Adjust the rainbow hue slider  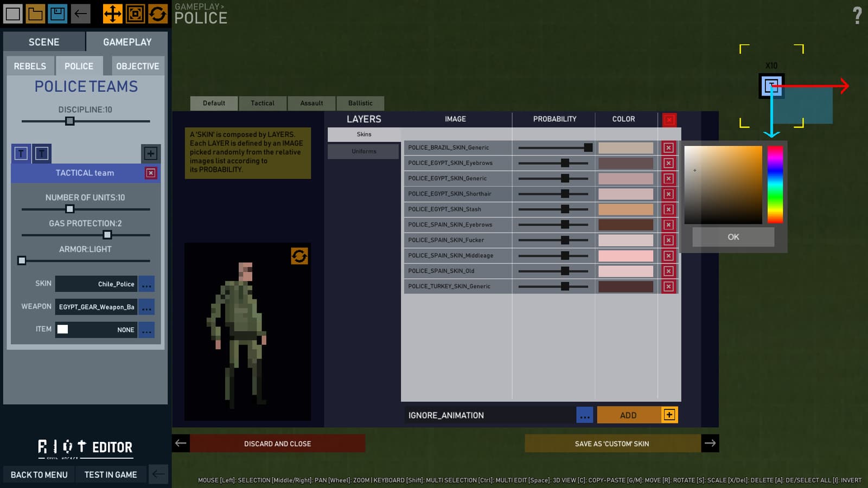coord(775,184)
